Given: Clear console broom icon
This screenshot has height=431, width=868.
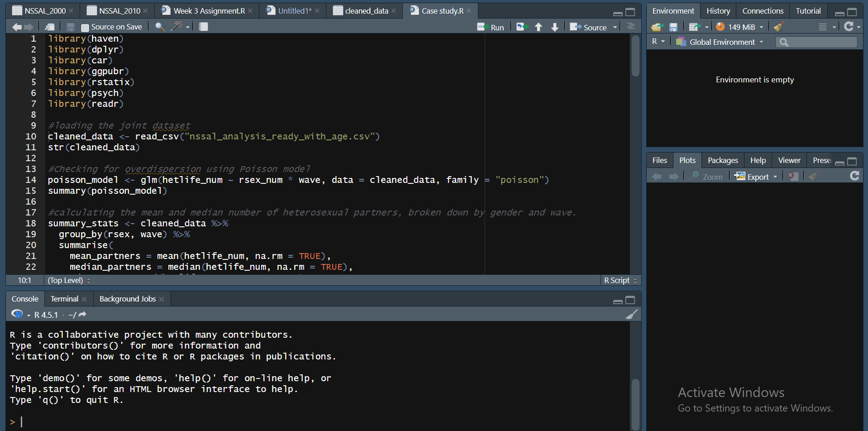Looking at the screenshot, I should (x=631, y=314).
